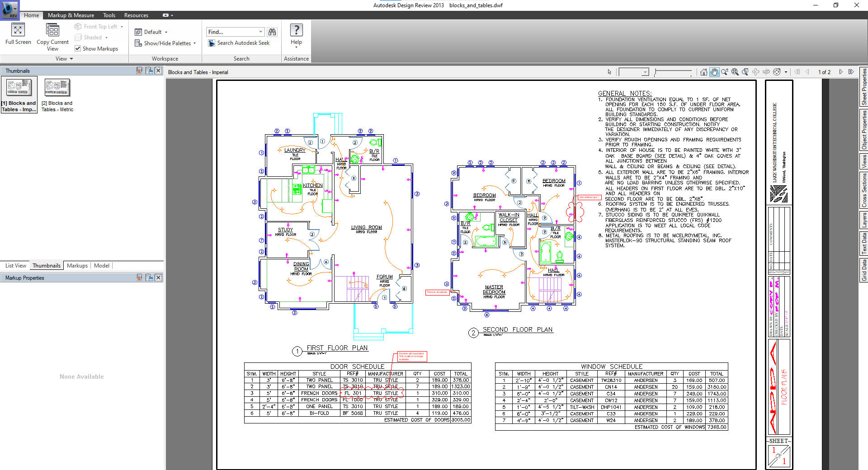
Task: Select the Pan hand tool
Action: click(714, 72)
